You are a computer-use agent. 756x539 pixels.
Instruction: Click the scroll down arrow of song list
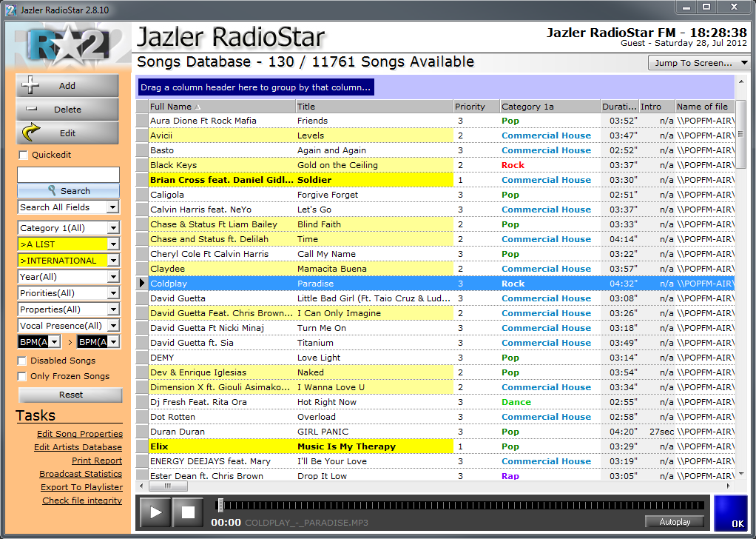(741, 474)
